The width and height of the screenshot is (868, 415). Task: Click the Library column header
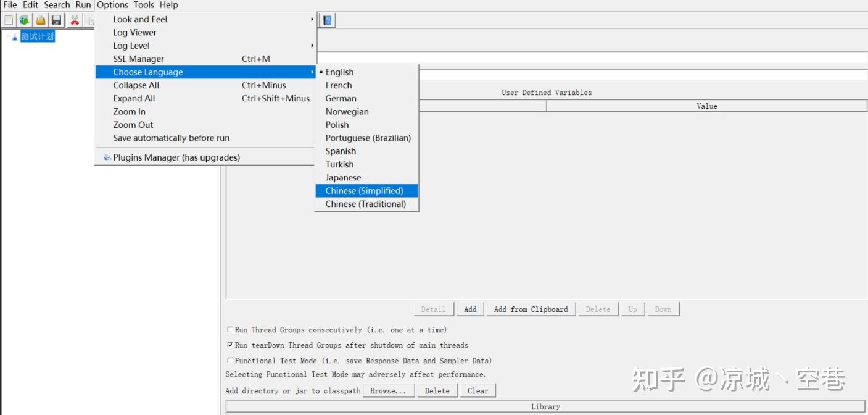pyautogui.click(x=546, y=407)
